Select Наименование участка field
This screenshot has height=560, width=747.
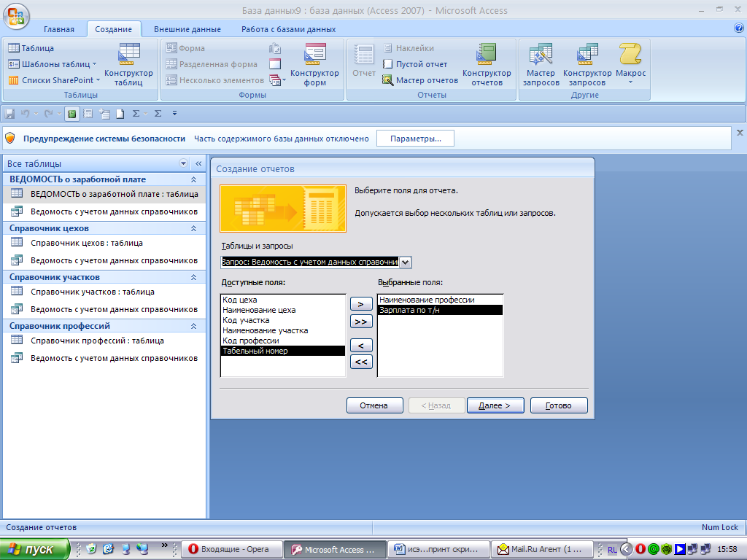pyautogui.click(x=283, y=330)
